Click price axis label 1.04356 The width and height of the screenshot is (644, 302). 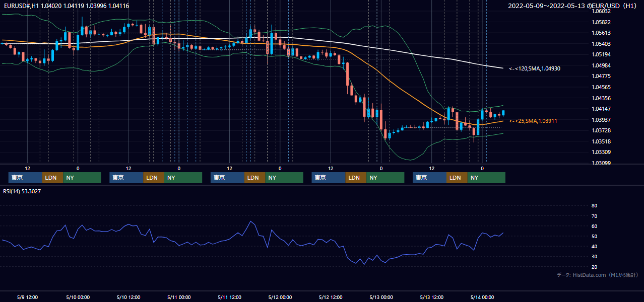[601, 98]
